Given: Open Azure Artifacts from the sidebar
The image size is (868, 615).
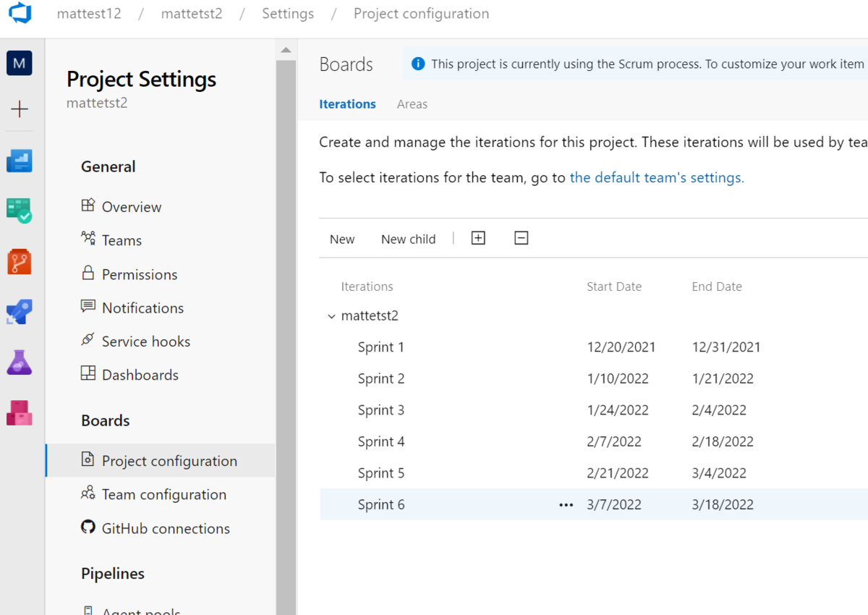Looking at the screenshot, I should click(20, 412).
